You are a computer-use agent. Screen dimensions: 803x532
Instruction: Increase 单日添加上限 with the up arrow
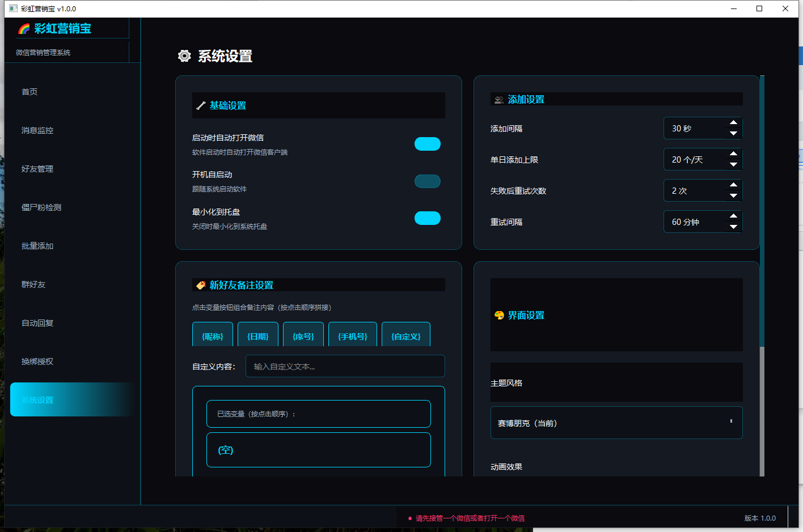coord(733,154)
